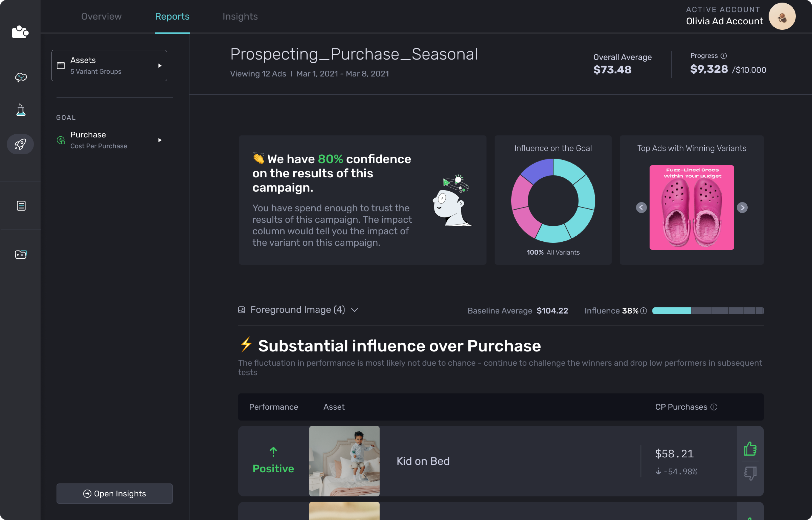Click the Progress info icon

[x=724, y=56]
